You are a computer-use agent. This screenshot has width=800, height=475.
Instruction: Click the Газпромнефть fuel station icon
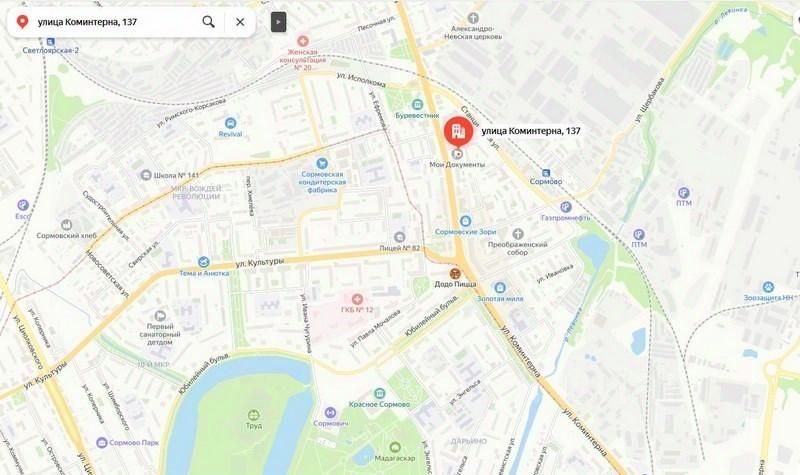click(565, 207)
